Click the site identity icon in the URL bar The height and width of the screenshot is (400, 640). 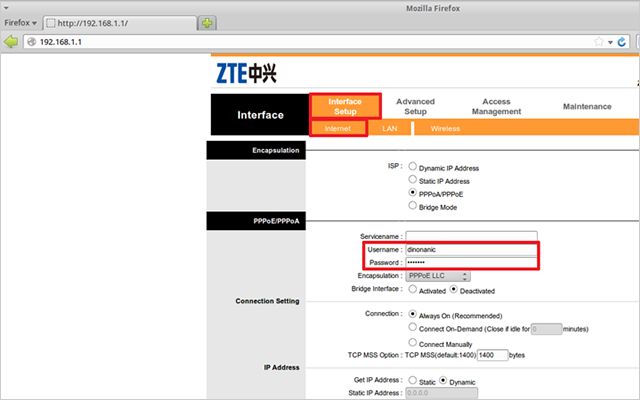coord(31,42)
